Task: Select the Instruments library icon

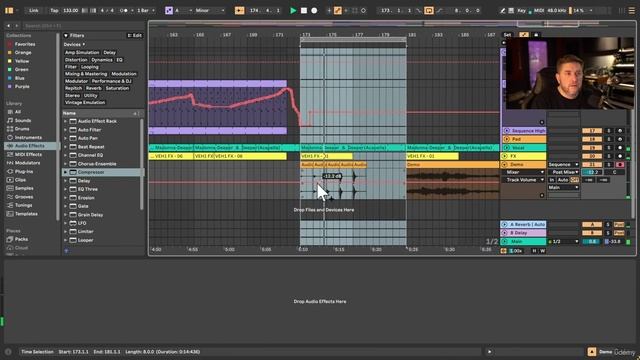Action: (10, 138)
